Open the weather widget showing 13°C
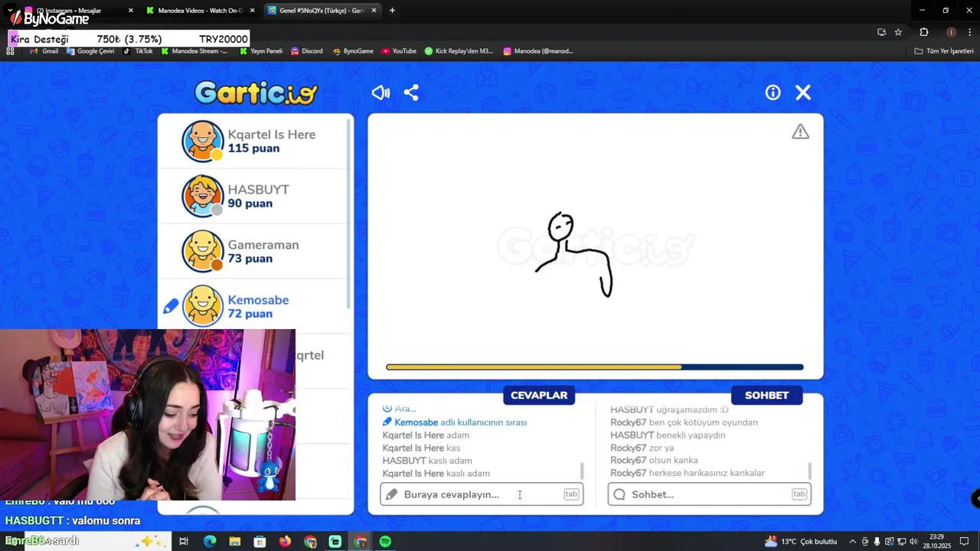The width and height of the screenshot is (980, 551). [x=801, y=542]
